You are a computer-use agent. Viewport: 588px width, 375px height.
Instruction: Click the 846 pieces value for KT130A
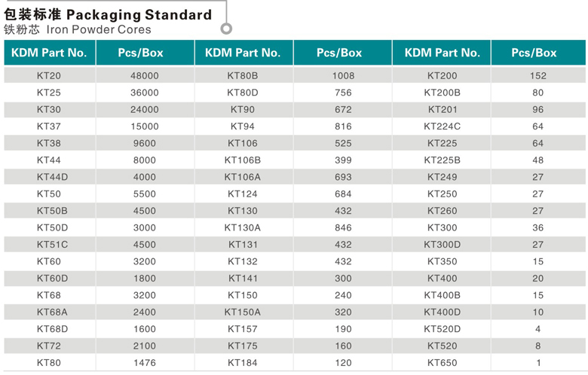click(x=343, y=227)
